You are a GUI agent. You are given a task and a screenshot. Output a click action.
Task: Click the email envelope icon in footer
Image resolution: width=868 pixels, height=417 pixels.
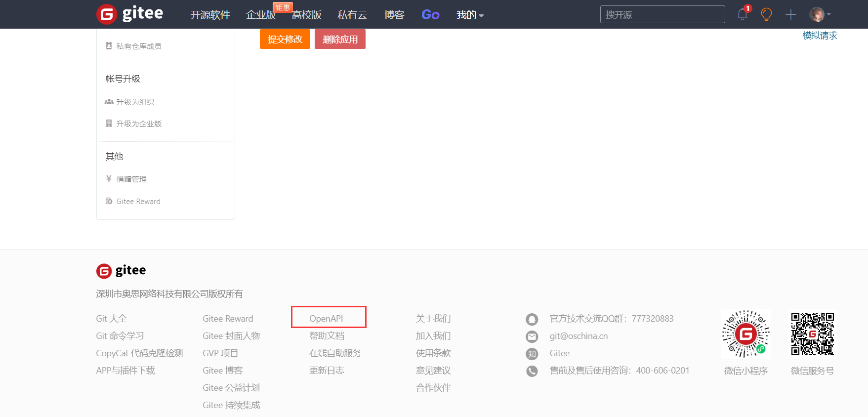532,336
